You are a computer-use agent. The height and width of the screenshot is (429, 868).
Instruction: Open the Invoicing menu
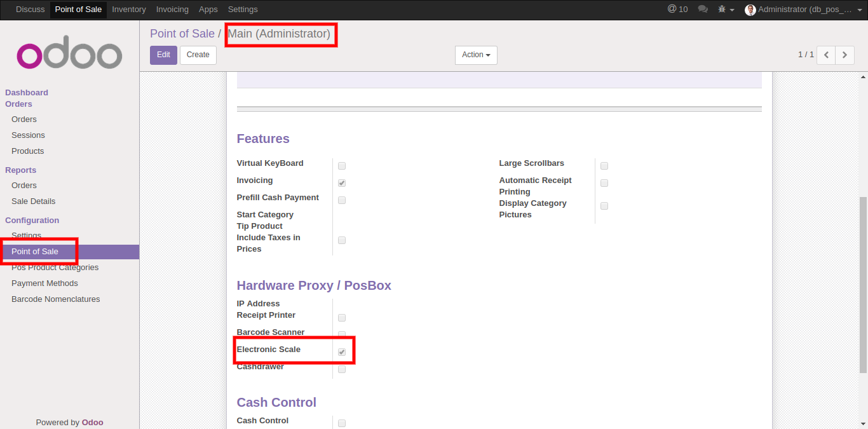[x=172, y=10]
